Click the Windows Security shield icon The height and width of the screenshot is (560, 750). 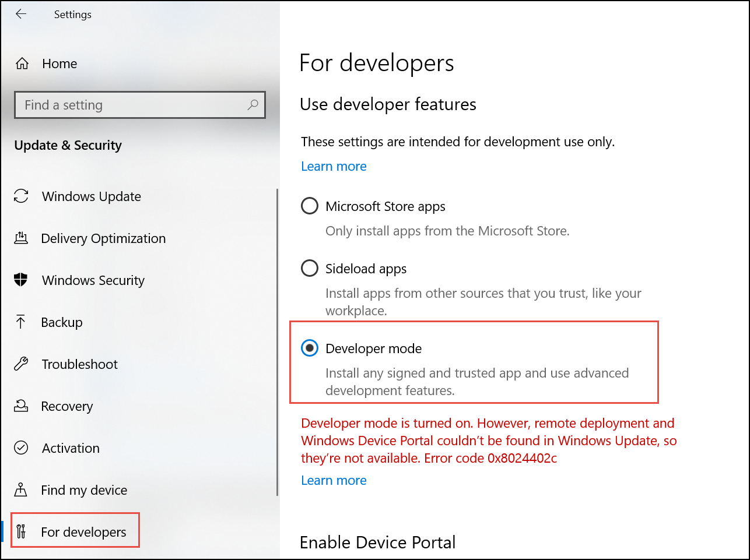(21, 280)
